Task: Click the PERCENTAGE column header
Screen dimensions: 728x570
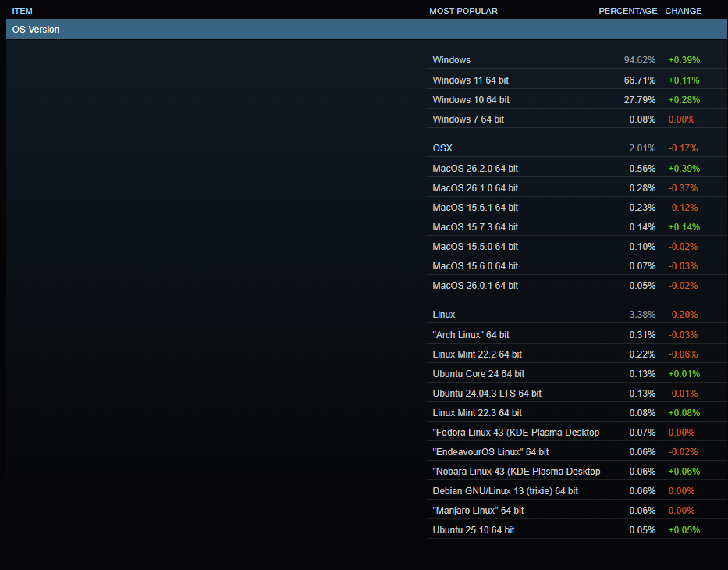Action: coord(627,11)
